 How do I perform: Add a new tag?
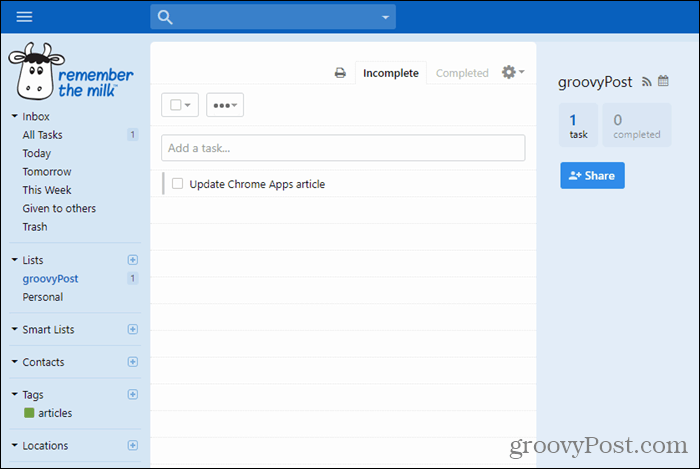coord(133,394)
